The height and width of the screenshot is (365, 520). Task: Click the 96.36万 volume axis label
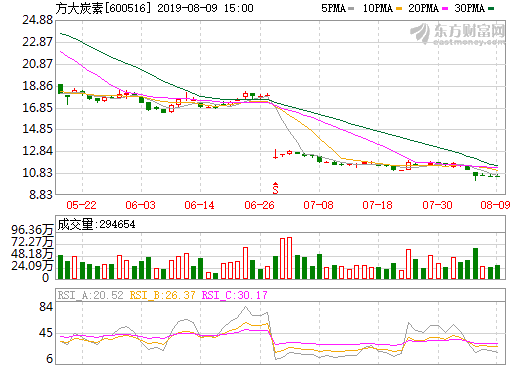32,229
